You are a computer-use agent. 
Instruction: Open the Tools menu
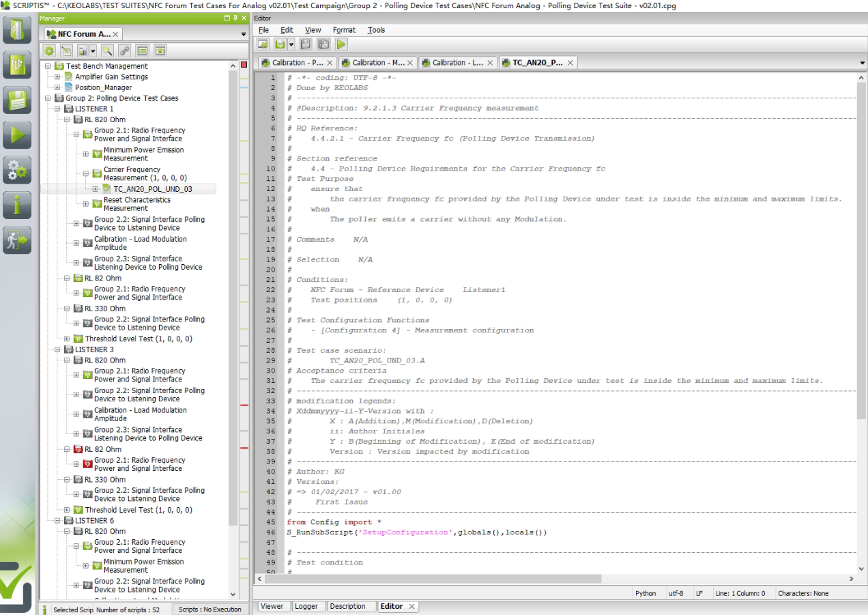376,30
